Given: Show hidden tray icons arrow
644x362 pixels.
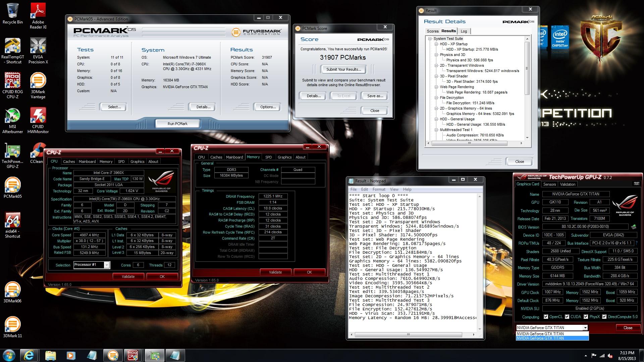Looking at the screenshot, I should click(586, 356).
